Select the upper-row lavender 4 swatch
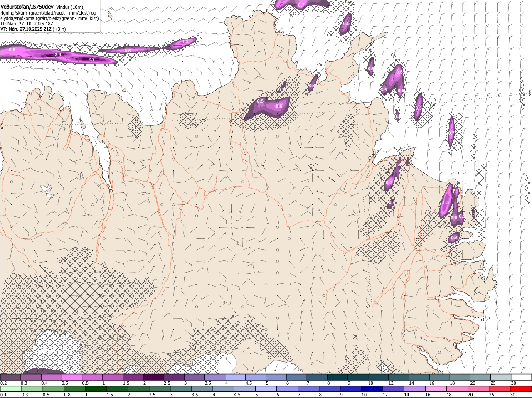This screenshot has width=532, height=398. point(235,377)
